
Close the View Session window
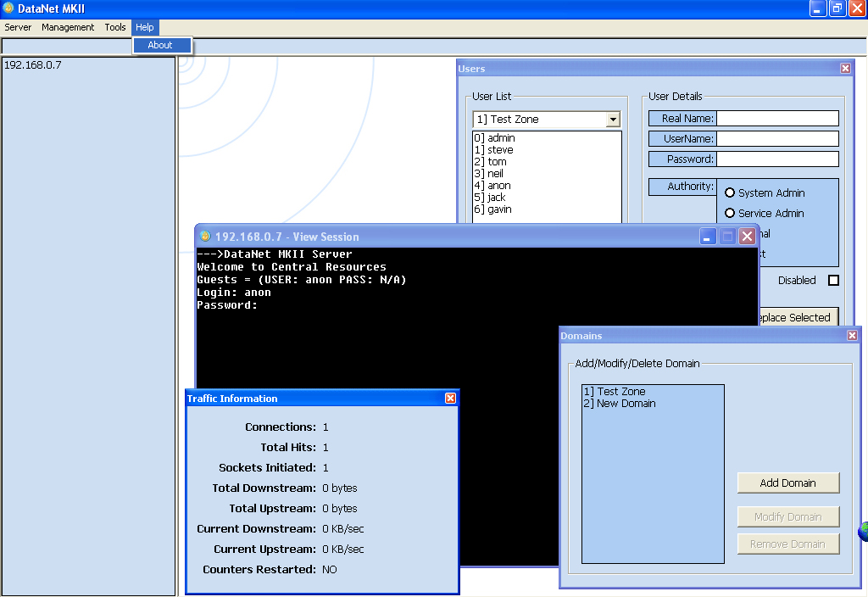pos(747,237)
